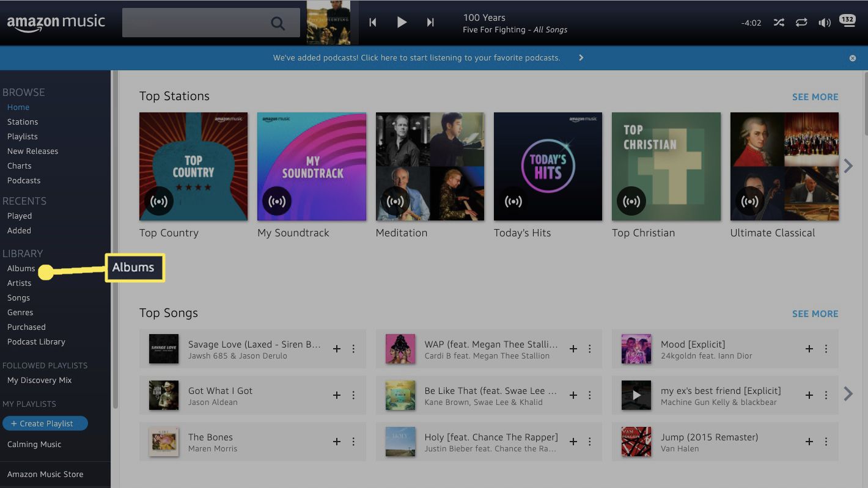Open more options for Jump (2015 Remaster)
Screen dimensions: 868x488
tap(826, 442)
